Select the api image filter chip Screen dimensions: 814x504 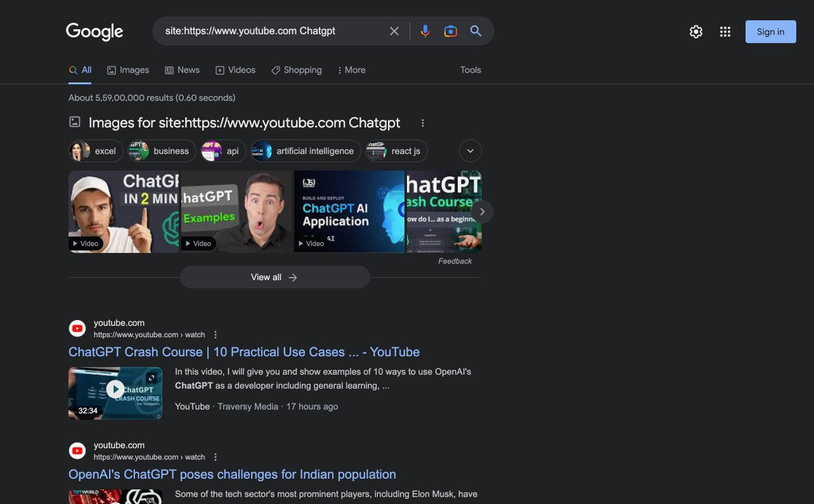pyautogui.click(x=223, y=151)
